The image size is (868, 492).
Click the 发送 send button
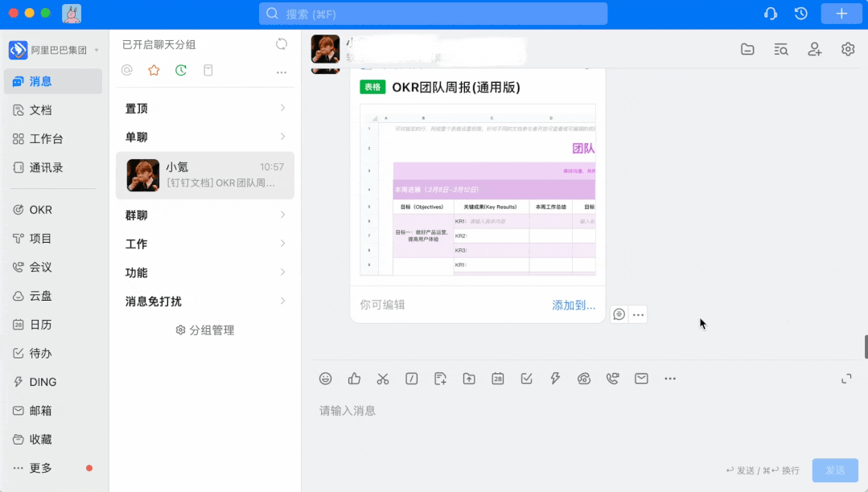point(835,470)
